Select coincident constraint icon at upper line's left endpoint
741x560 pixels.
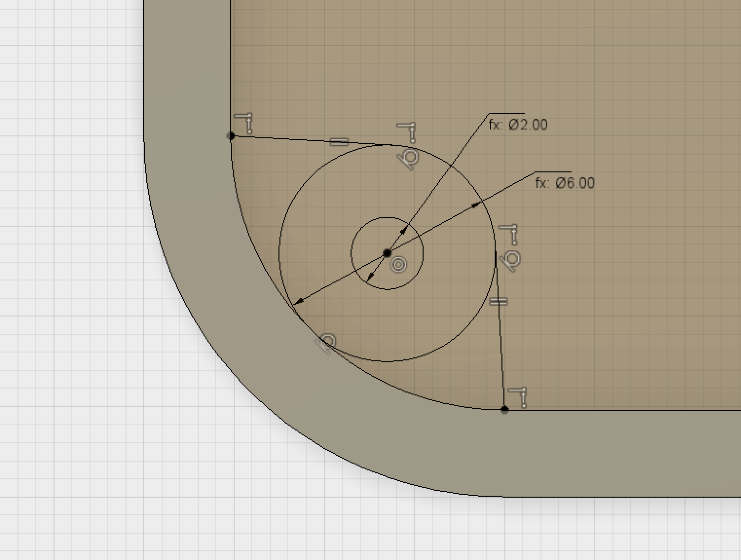[x=244, y=123]
